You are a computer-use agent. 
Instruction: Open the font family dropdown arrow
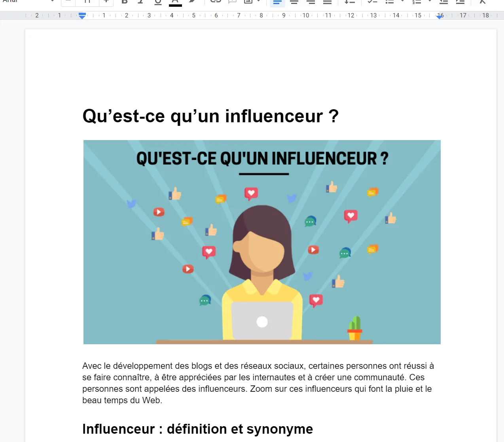pos(52,2)
